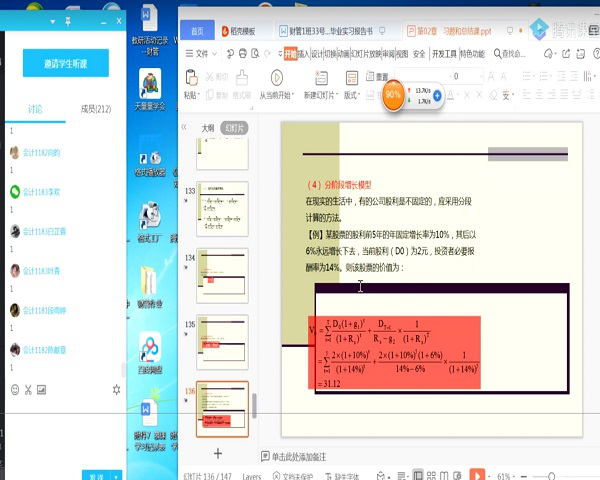This screenshot has height=480, width=600.
Task: Select slide 134 thumbnail
Action: point(222,276)
